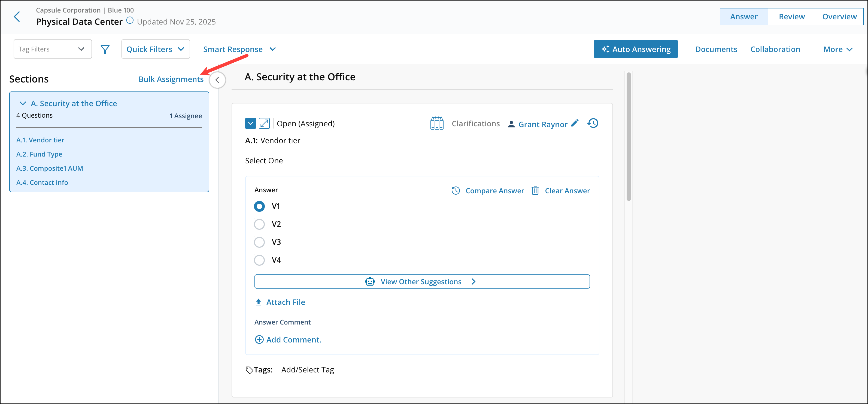Open the question history clock icon
The height and width of the screenshot is (404, 868).
point(593,123)
